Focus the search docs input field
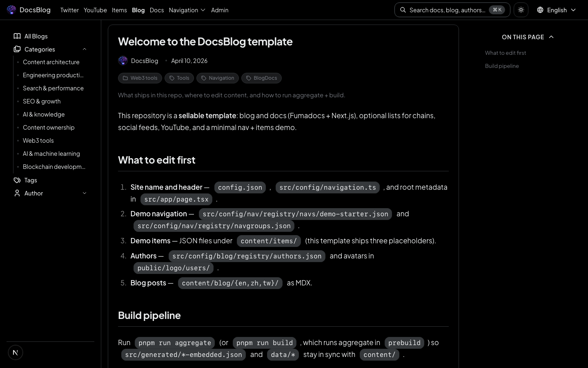This screenshot has width=588, height=368. coord(447,10)
